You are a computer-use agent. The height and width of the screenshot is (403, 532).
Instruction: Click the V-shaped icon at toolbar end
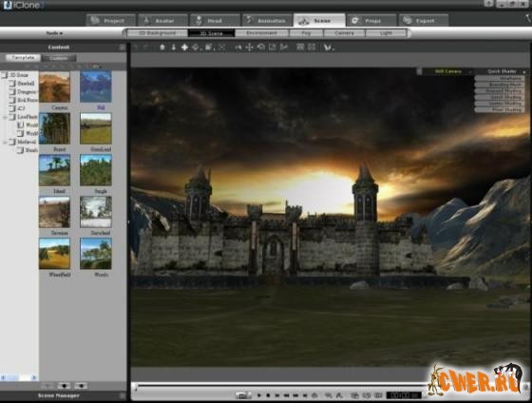[328, 48]
